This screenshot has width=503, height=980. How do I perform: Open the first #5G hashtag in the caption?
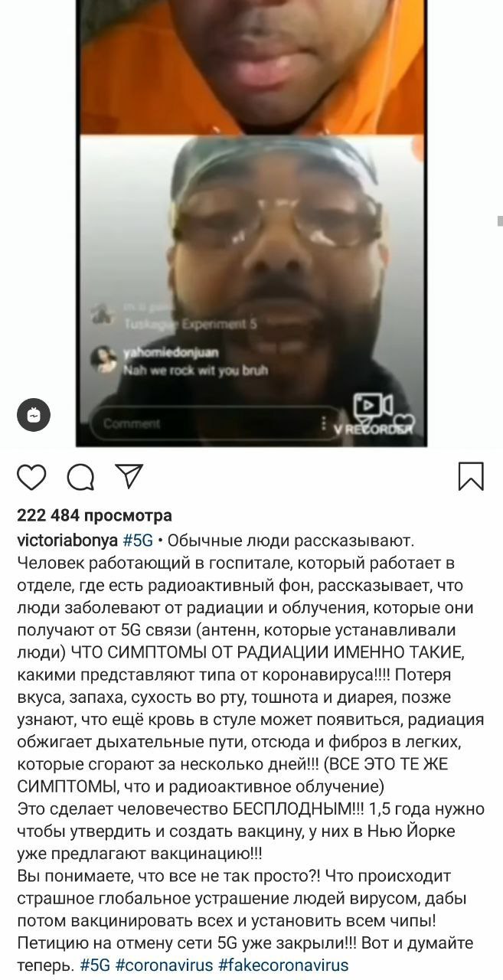[138, 541]
